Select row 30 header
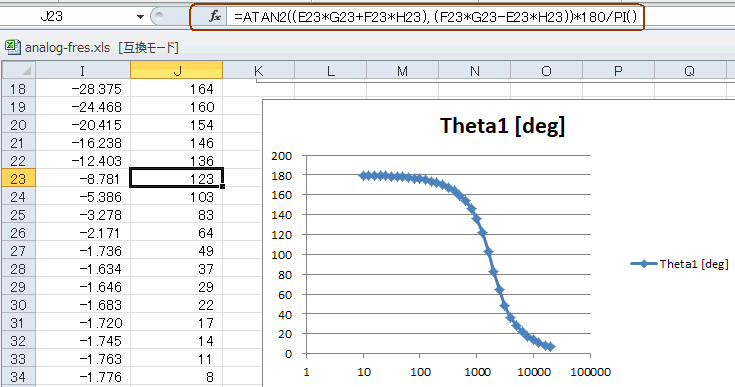Screen dimensions: 735x387 click(x=18, y=305)
